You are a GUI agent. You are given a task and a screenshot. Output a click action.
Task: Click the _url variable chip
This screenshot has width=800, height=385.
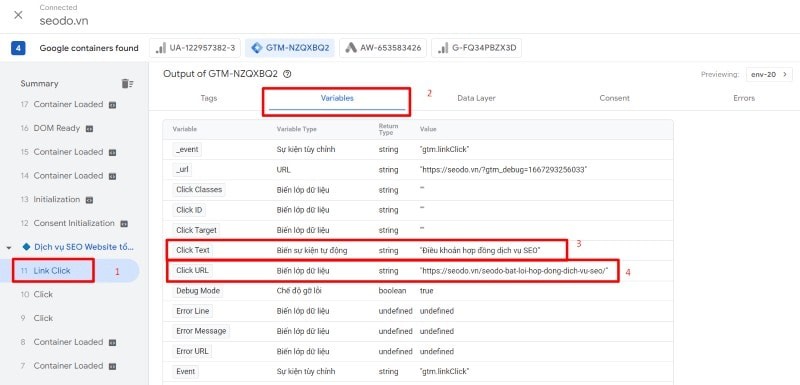tap(182, 169)
